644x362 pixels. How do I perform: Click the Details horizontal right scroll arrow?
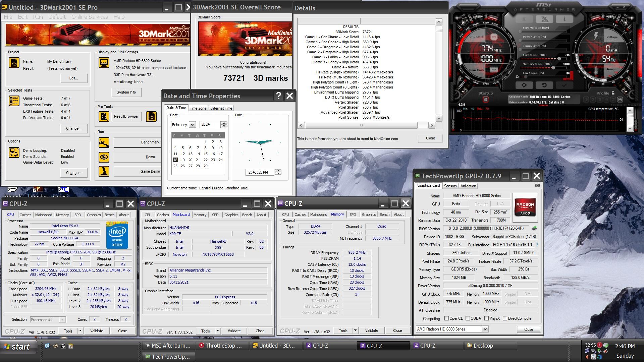point(432,125)
